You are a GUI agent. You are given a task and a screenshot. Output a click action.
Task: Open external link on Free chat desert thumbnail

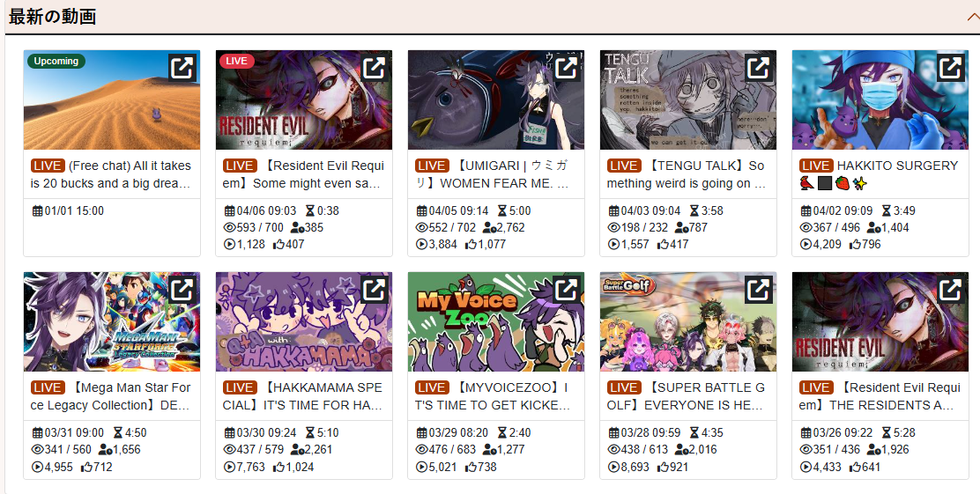pyautogui.click(x=182, y=68)
